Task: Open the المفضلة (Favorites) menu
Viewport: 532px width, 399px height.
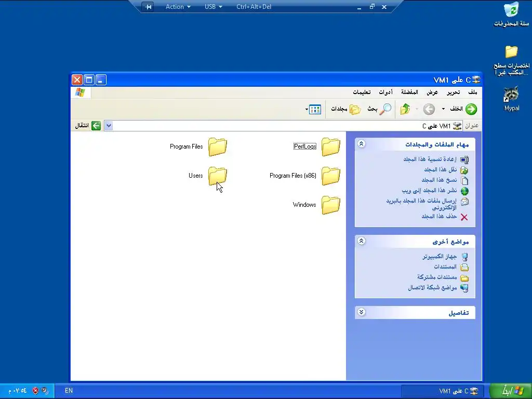Action: 409,92
